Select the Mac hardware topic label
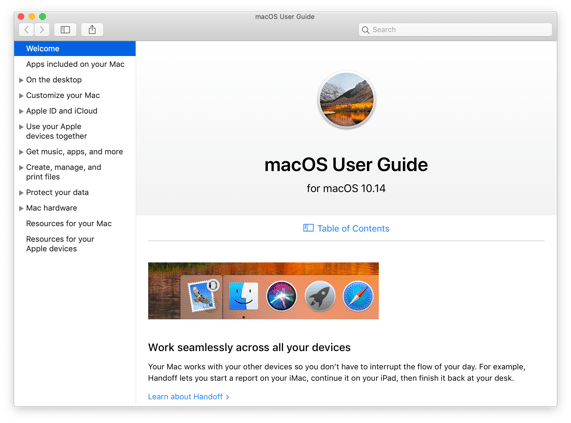571x423 pixels. click(51, 208)
